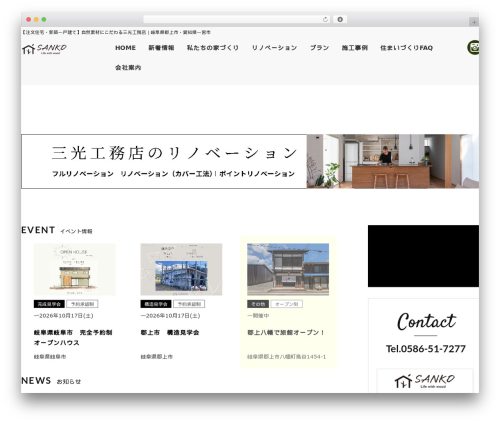This screenshot has width=500, height=423.
Task: Go to the HOME menu item
Action: tap(125, 48)
